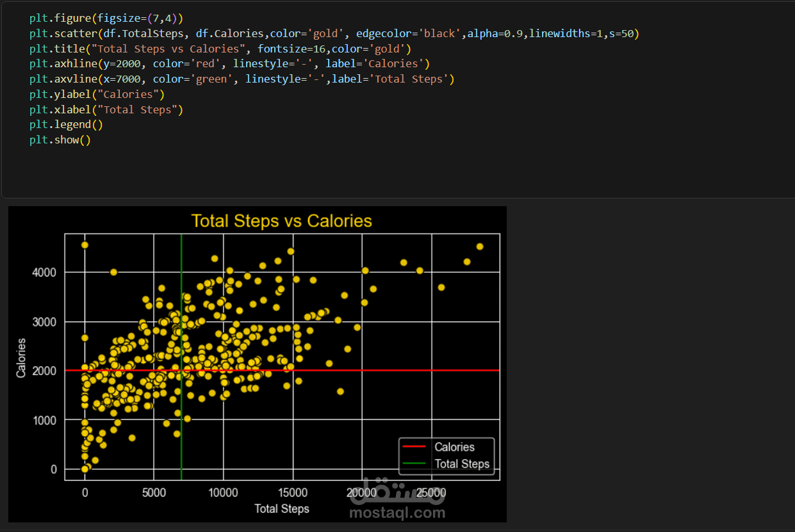Image resolution: width=795 pixels, height=532 pixels.
Task: Click the chart title Total Steps vs Calories
Action: [x=283, y=221]
